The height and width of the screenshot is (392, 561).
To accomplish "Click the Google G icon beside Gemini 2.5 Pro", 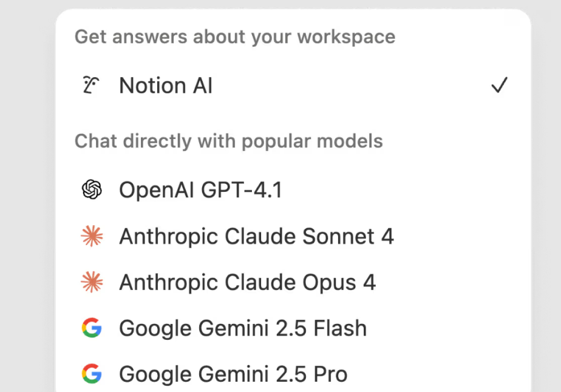I will 91,374.
